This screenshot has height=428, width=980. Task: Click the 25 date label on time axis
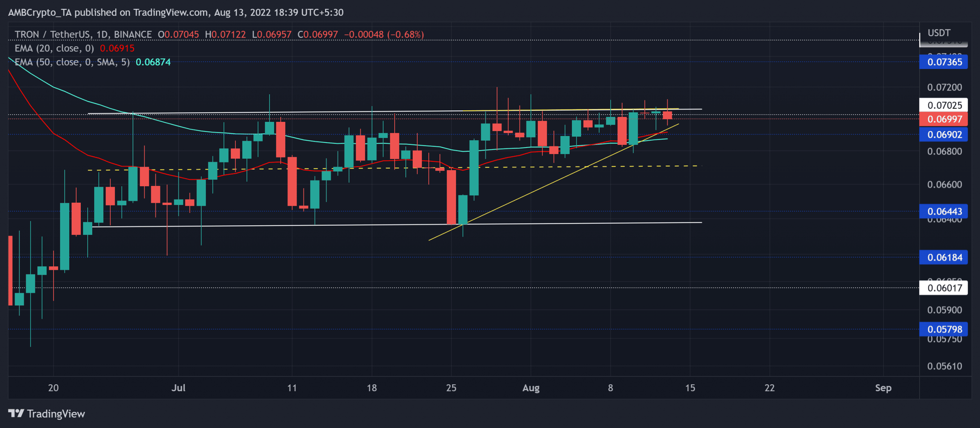click(451, 388)
